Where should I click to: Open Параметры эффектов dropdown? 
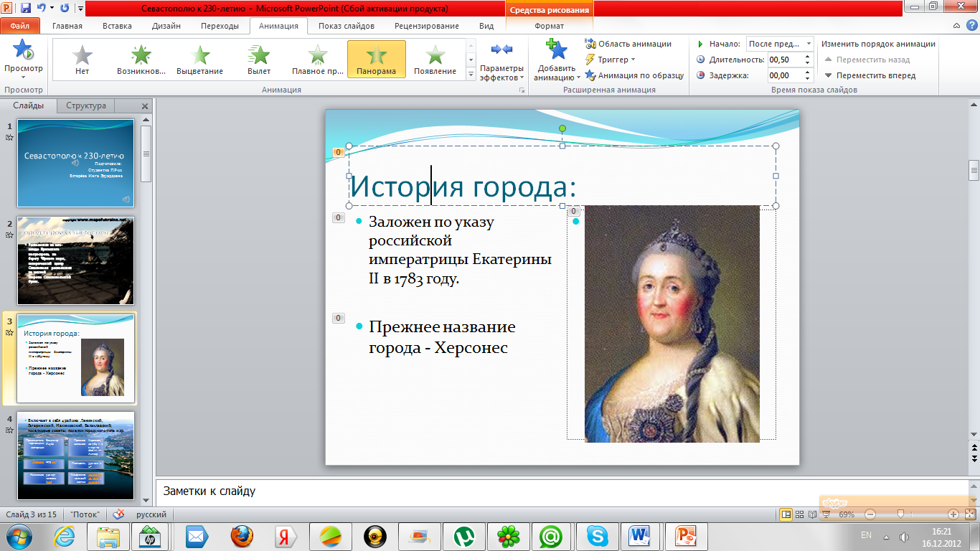click(x=502, y=60)
